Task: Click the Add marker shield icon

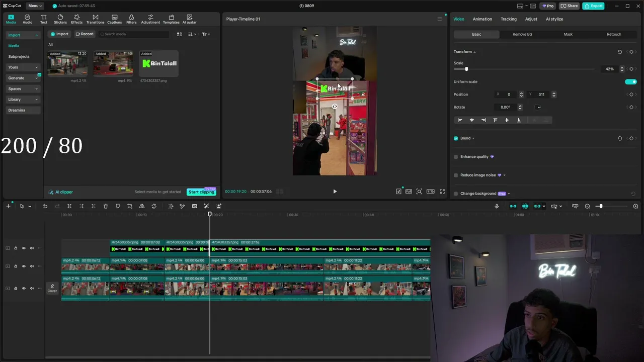Action: [118, 206]
